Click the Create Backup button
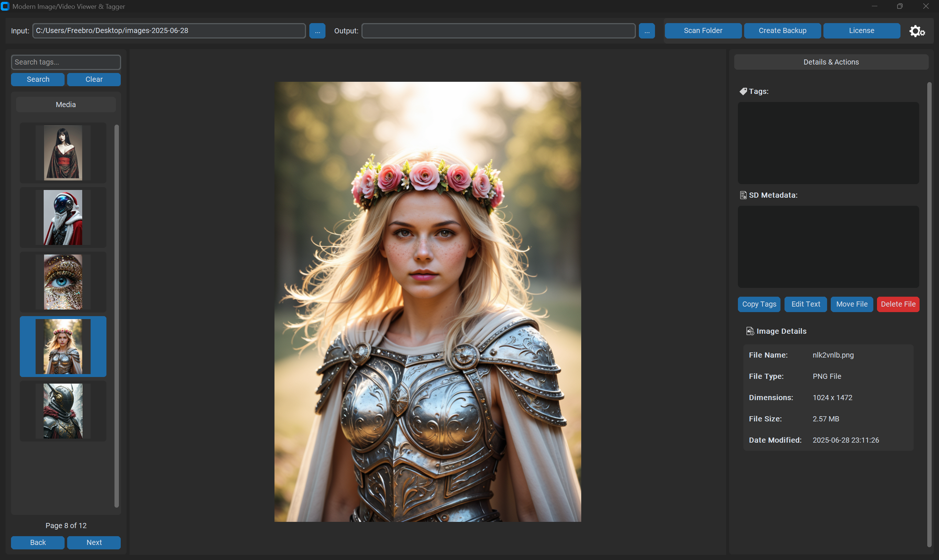Image resolution: width=939 pixels, height=560 pixels. click(x=782, y=31)
